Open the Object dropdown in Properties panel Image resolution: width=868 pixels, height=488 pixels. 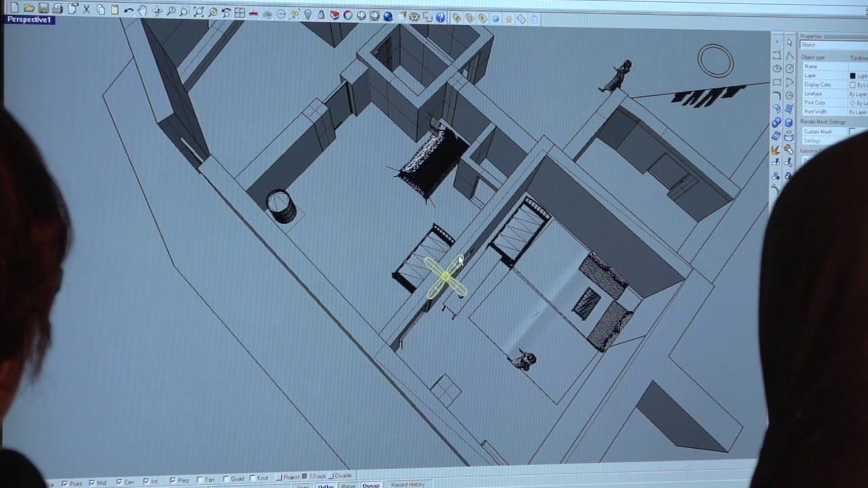pos(834,45)
